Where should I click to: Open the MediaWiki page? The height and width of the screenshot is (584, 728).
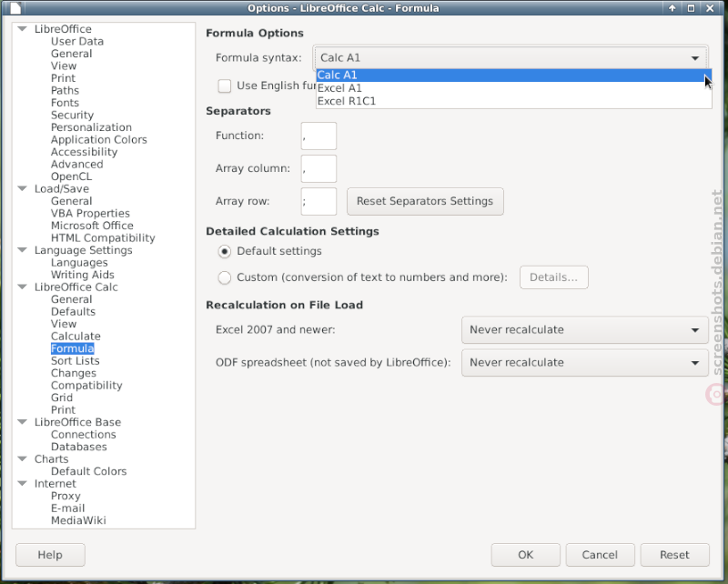78,520
